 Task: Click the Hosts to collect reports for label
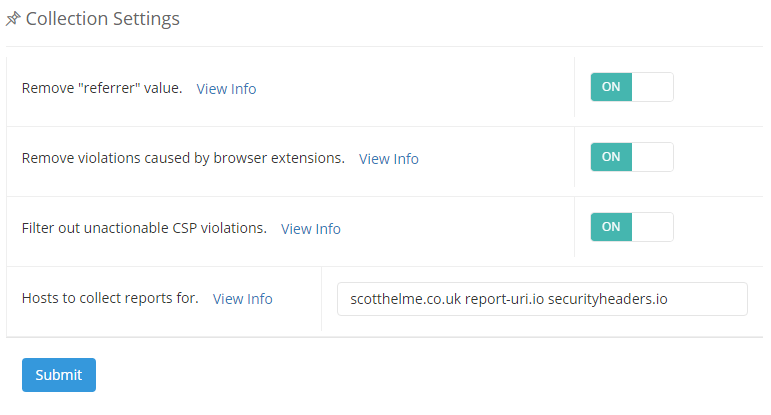(110, 298)
